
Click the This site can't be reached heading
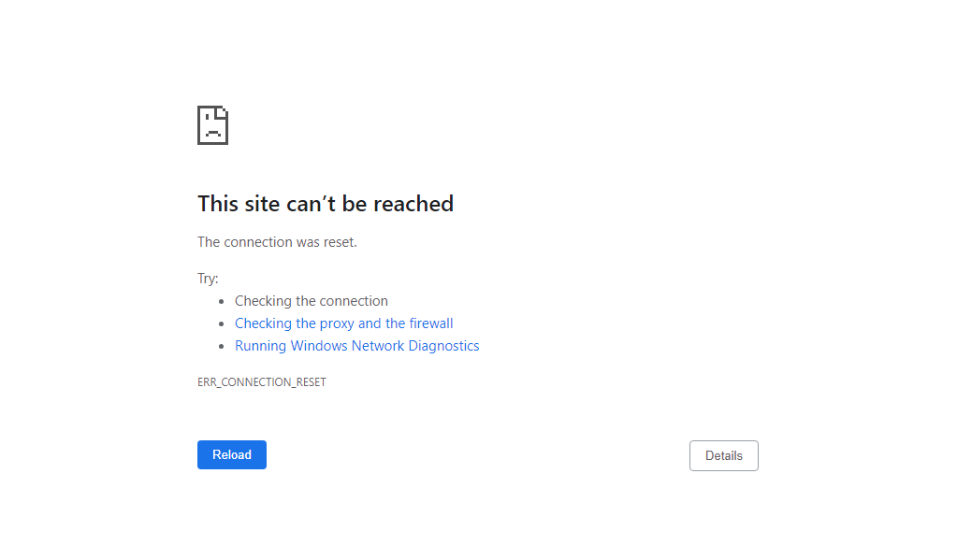coord(326,204)
